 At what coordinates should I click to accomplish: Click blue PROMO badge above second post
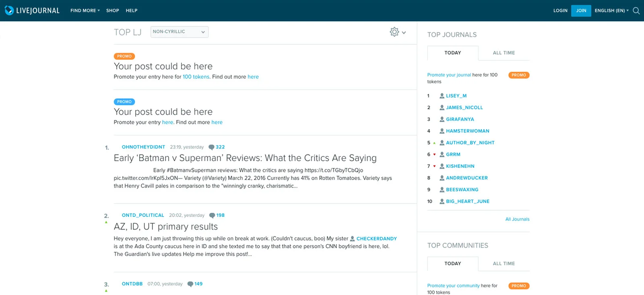(x=124, y=102)
